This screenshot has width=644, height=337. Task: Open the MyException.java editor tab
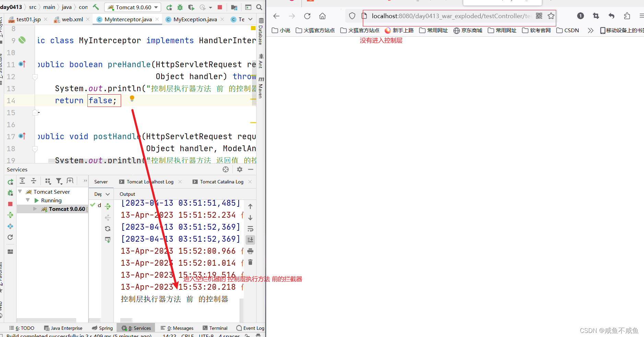[195, 19]
